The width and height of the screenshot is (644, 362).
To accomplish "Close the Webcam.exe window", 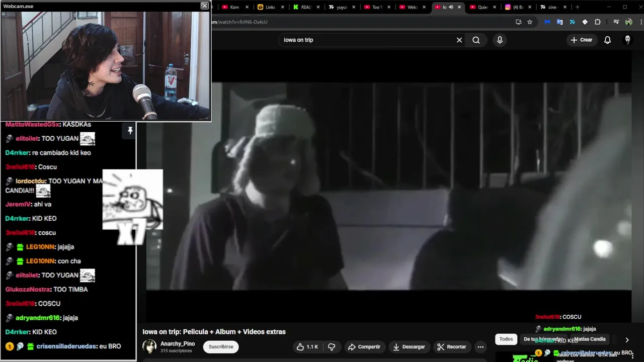I will pyautogui.click(x=204, y=6).
